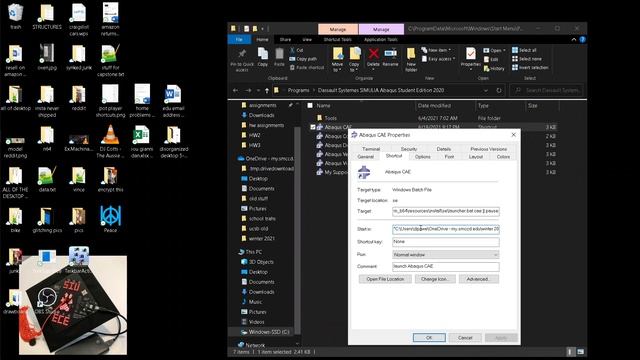Switch to General tab in Properties dialog

pyautogui.click(x=365, y=157)
